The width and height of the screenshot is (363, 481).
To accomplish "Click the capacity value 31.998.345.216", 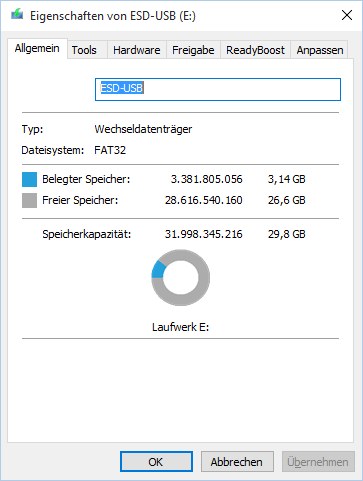I will click(x=204, y=234).
